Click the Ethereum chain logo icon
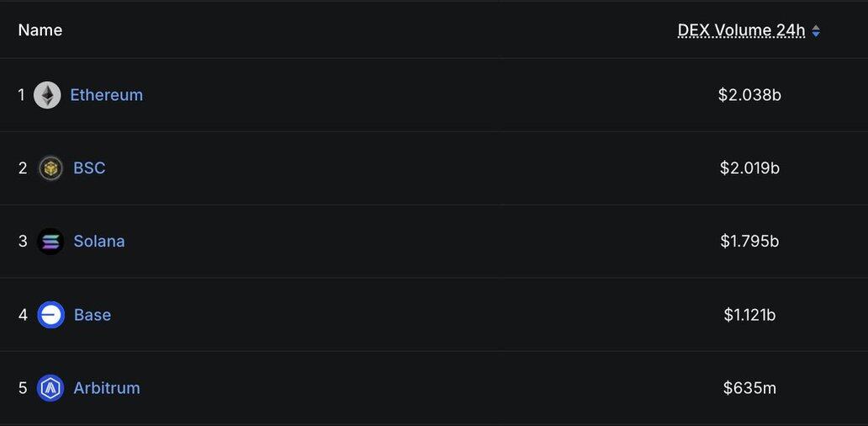This screenshot has width=868, height=426. (47, 95)
